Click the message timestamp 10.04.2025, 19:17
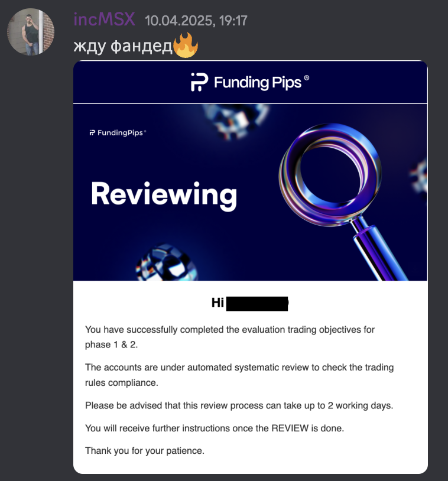 (x=196, y=21)
